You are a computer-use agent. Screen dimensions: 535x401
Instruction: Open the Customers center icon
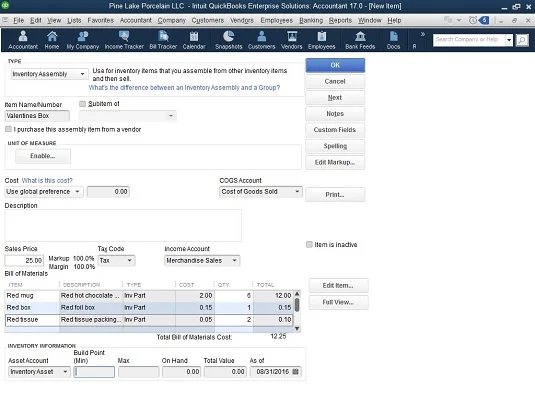[x=261, y=40]
